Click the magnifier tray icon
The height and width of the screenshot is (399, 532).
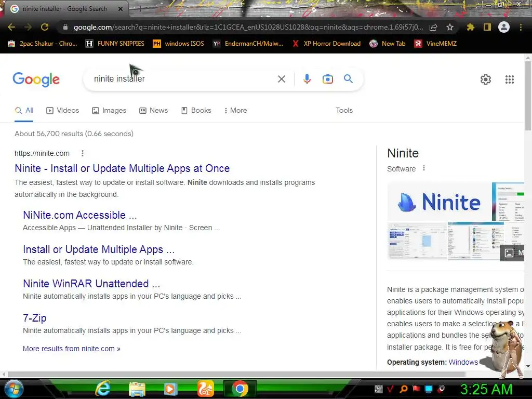click(404, 389)
